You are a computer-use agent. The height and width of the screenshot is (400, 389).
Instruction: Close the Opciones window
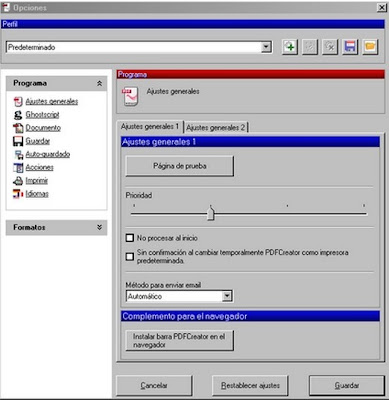point(381,7)
